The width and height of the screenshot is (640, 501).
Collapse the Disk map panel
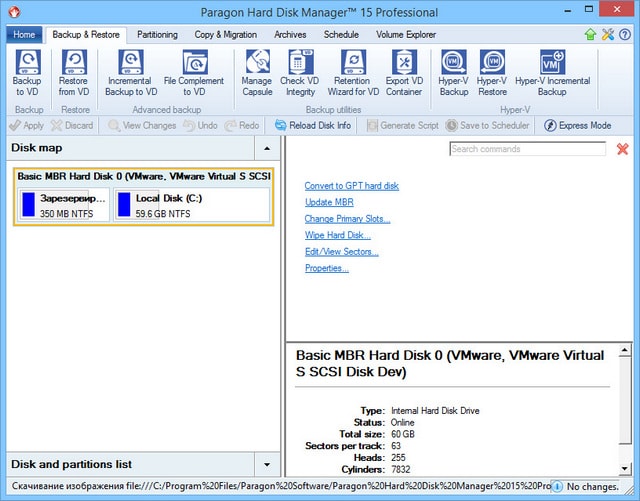[x=266, y=148]
